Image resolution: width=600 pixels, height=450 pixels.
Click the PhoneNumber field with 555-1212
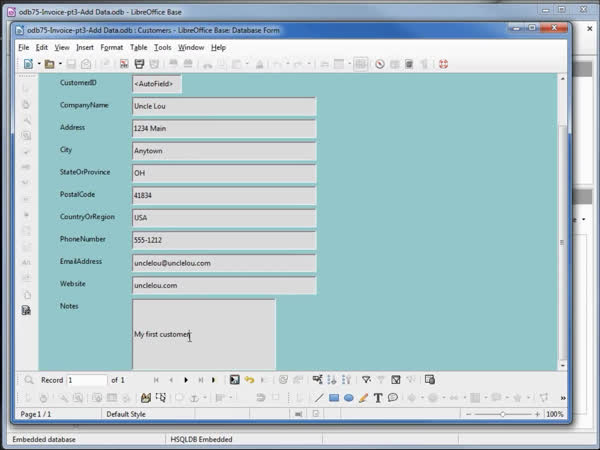[x=224, y=240]
